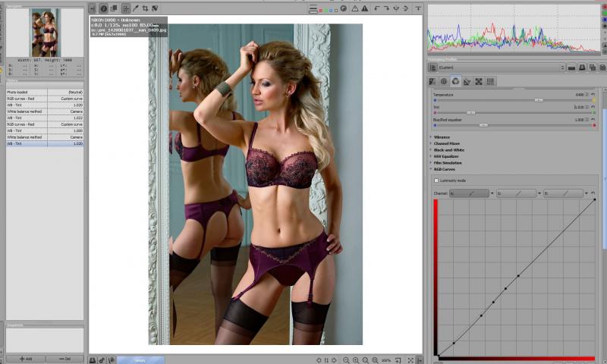The image size is (607, 364).
Task: Click the Add snapshot button
Action: click(26, 359)
